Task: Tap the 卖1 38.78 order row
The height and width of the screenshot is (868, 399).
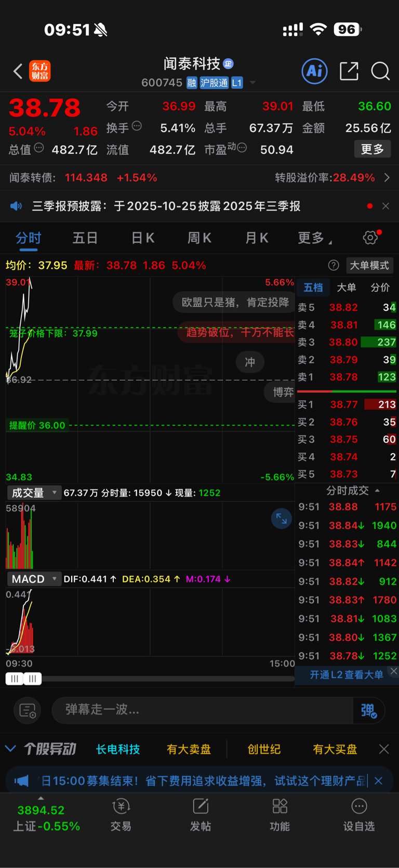Action: click(347, 377)
